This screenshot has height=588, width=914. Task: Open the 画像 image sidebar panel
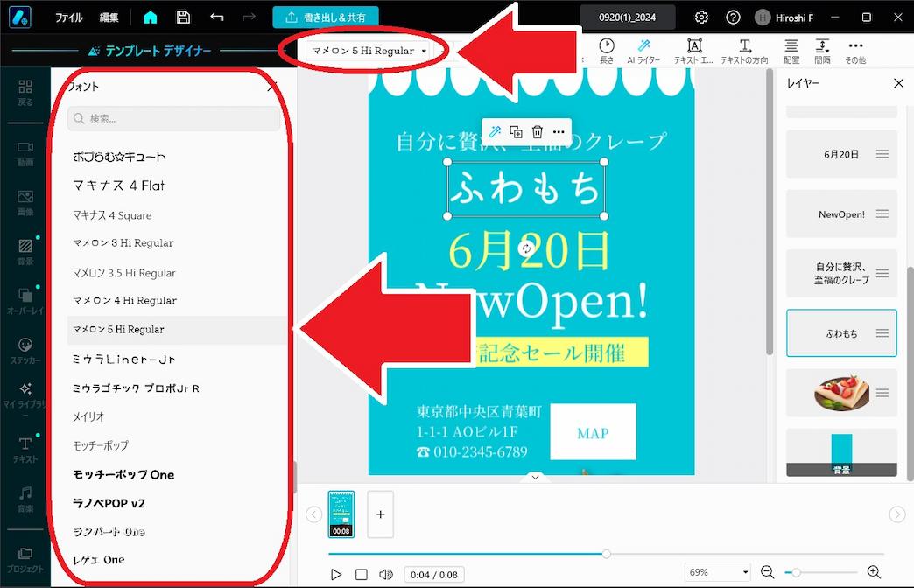25,203
